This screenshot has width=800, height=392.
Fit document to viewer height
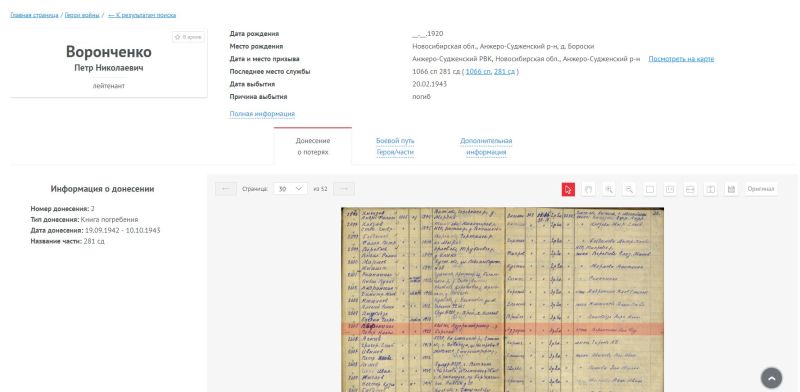pyautogui.click(x=711, y=189)
